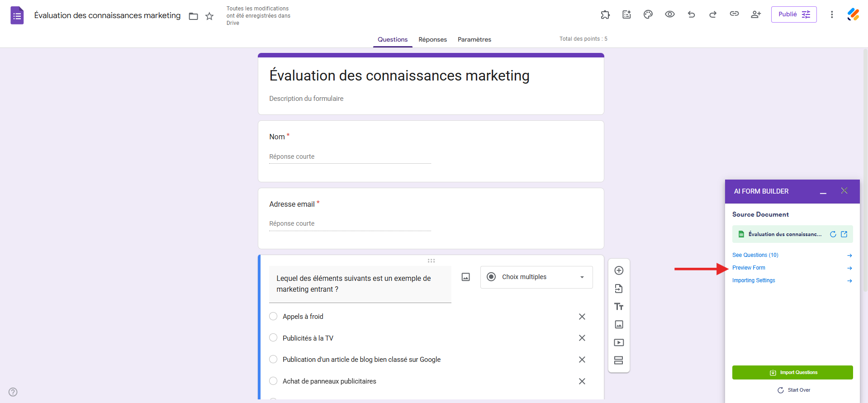Move form to folder icon
Image resolution: width=868 pixels, height=403 pixels.
(x=194, y=16)
